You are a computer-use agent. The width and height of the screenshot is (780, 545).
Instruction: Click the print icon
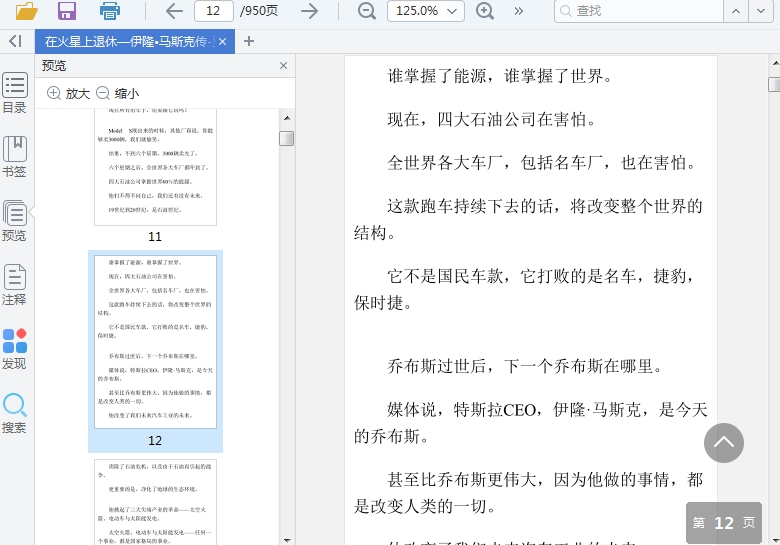coord(109,11)
